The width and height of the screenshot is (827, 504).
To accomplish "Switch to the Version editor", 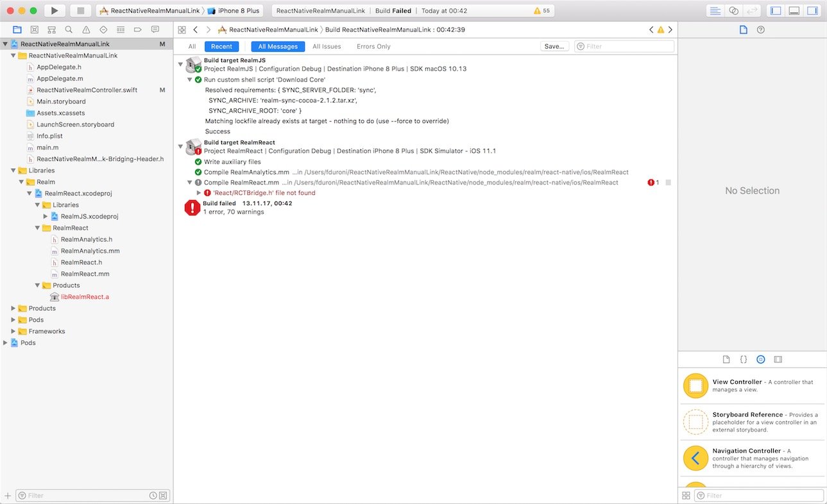I will pyautogui.click(x=752, y=10).
